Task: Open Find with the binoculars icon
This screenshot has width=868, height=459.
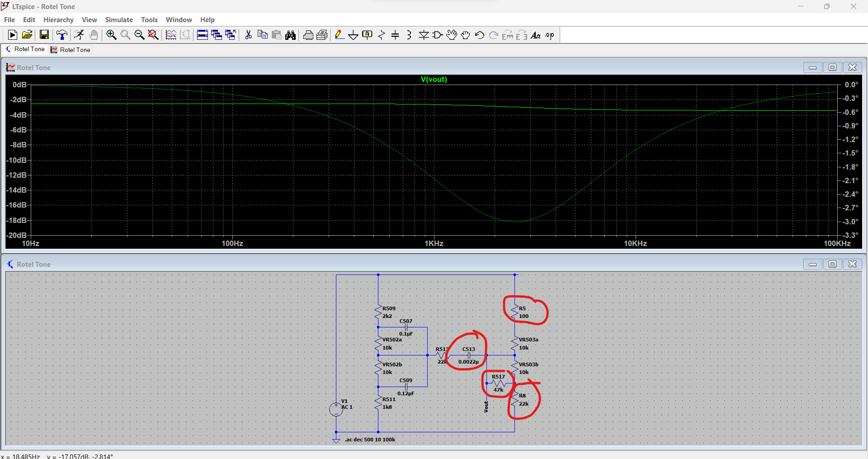Action: (x=291, y=35)
